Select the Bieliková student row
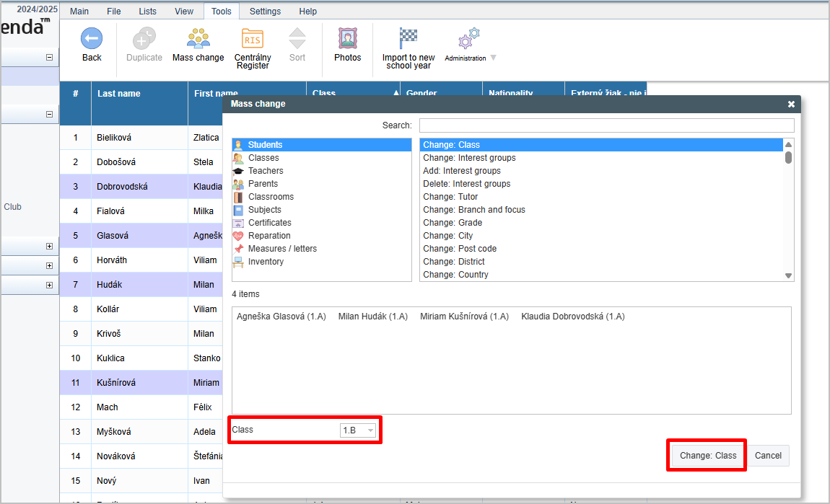This screenshot has height=504, width=830. 141,138
